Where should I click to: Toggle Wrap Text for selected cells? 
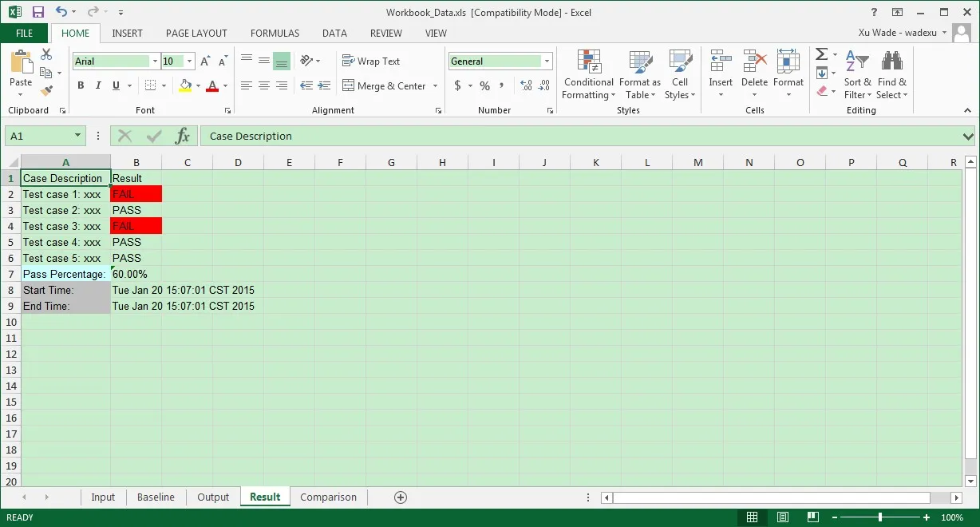371,61
